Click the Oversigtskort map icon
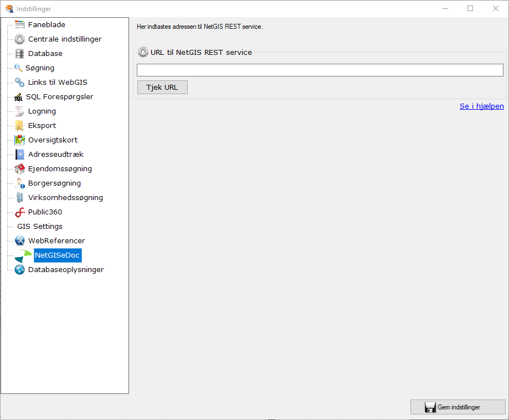 pyautogui.click(x=20, y=140)
